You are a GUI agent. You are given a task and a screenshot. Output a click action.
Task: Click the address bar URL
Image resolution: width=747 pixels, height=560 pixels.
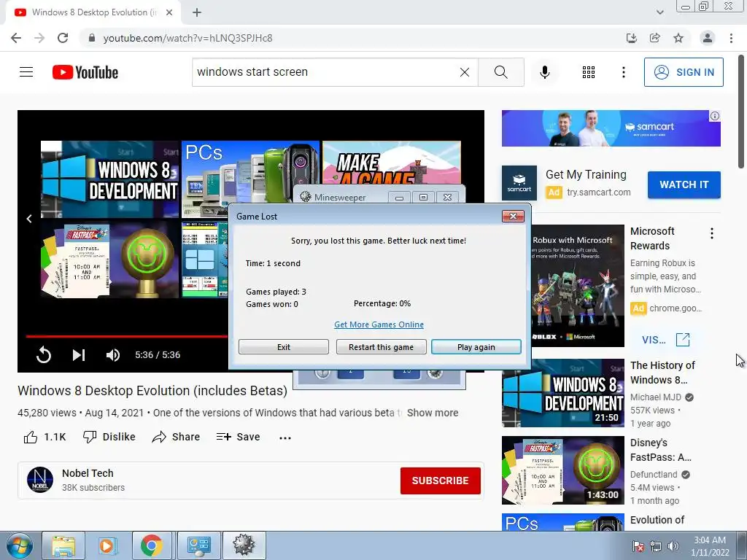click(187, 38)
